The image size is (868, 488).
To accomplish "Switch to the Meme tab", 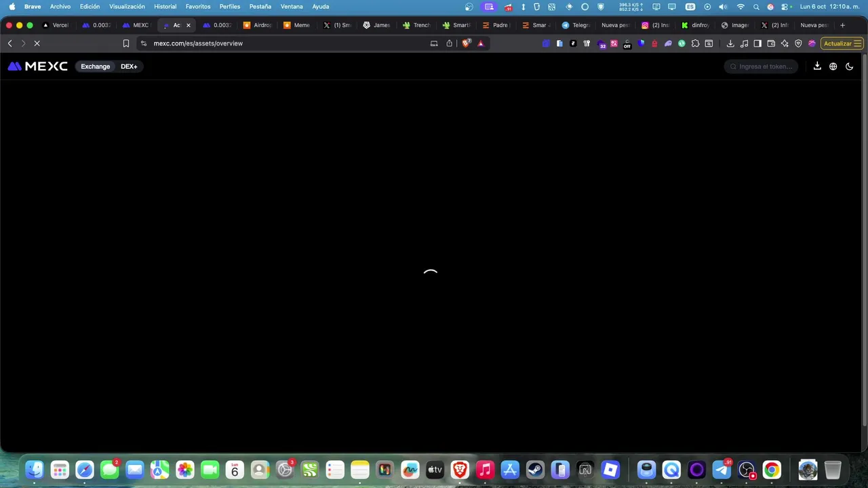I will click(x=297, y=25).
